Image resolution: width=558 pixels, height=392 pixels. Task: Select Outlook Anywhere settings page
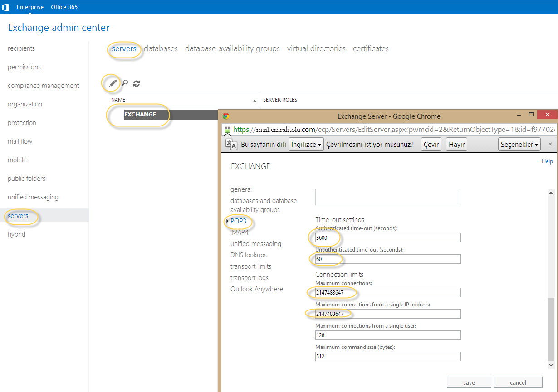pyautogui.click(x=257, y=289)
